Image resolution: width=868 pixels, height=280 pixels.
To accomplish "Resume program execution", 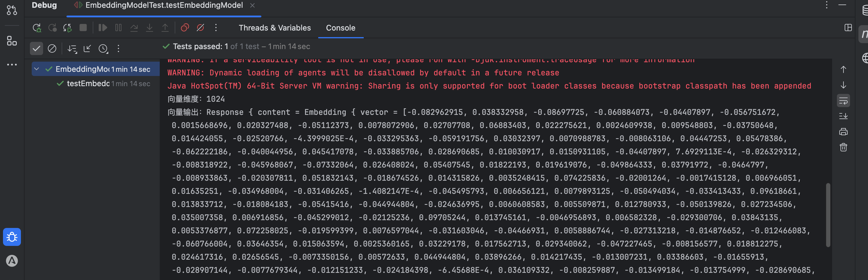I will tap(103, 28).
